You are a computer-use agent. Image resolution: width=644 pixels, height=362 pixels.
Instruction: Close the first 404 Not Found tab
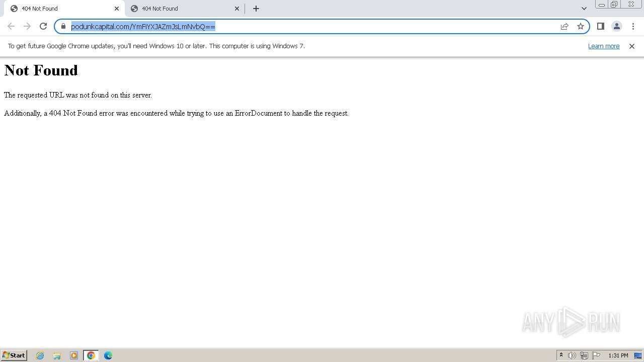pyautogui.click(x=117, y=9)
